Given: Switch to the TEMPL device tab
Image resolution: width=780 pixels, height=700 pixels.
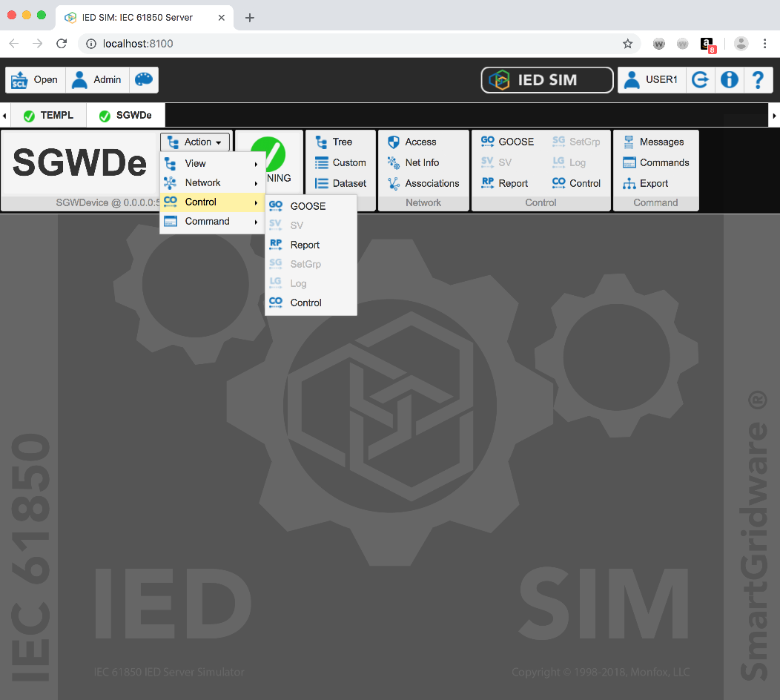Looking at the screenshot, I should 49,116.
